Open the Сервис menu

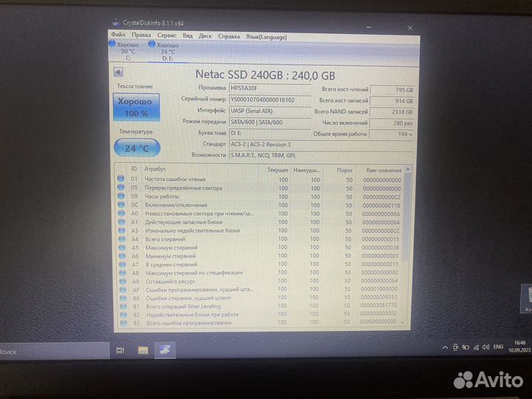tap(166, 35)
